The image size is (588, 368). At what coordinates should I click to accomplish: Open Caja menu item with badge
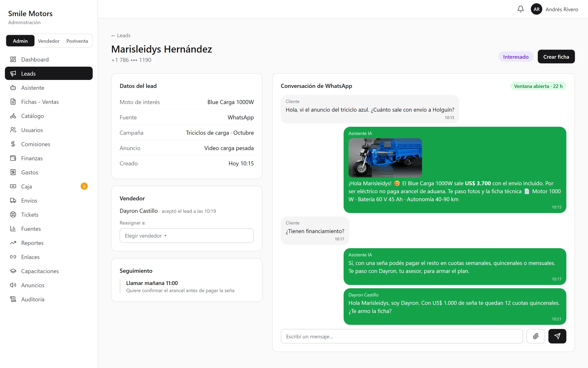point(49,186)
